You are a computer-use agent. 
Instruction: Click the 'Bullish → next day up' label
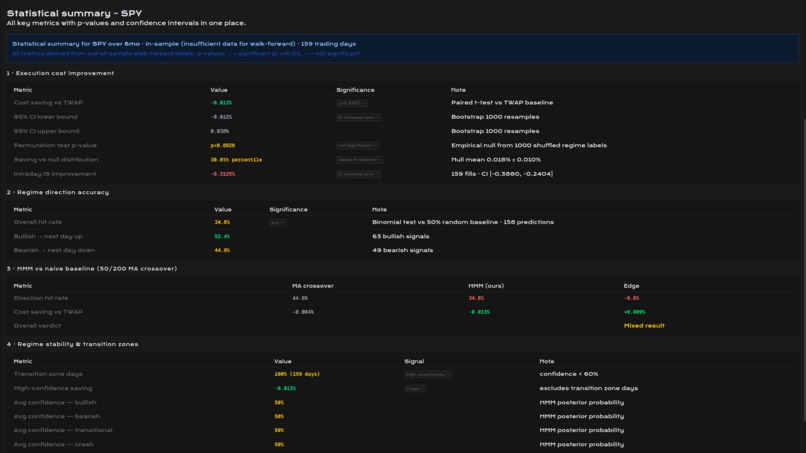[48, 237]
